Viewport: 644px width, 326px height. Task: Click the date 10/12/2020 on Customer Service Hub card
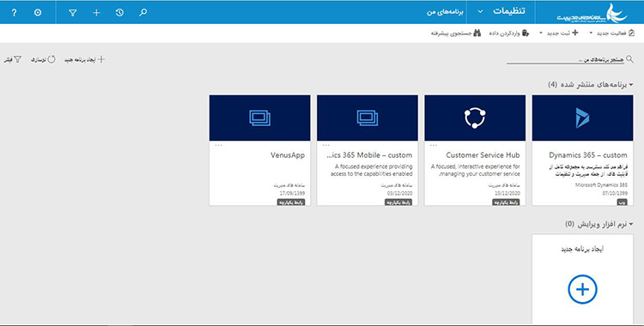pyautogui.click(x=507, y=193)
